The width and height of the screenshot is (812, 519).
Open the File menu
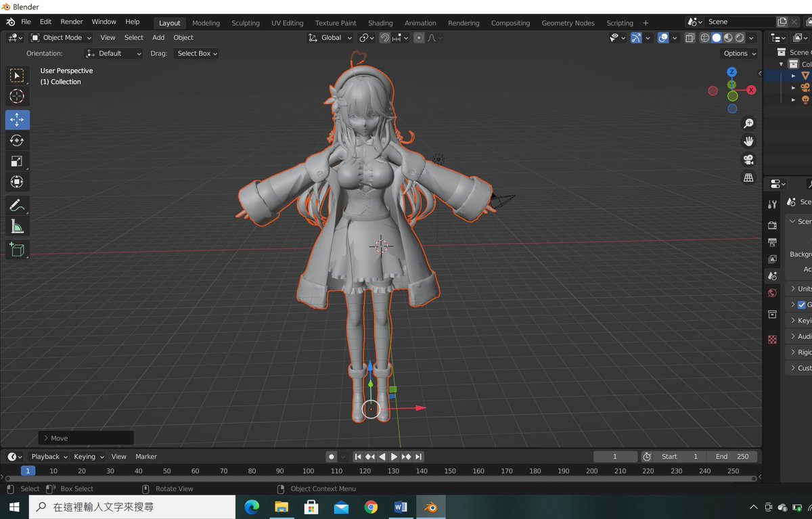[x=26, y=22]
